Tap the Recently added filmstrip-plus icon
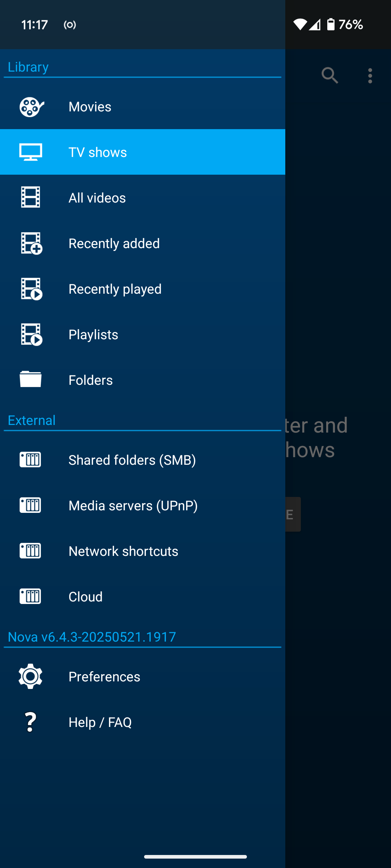This screenshot has height=868, width=391. (x=31, y=243)
